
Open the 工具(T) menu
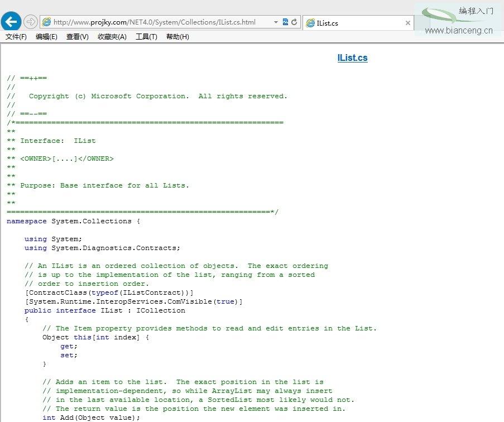147,37
